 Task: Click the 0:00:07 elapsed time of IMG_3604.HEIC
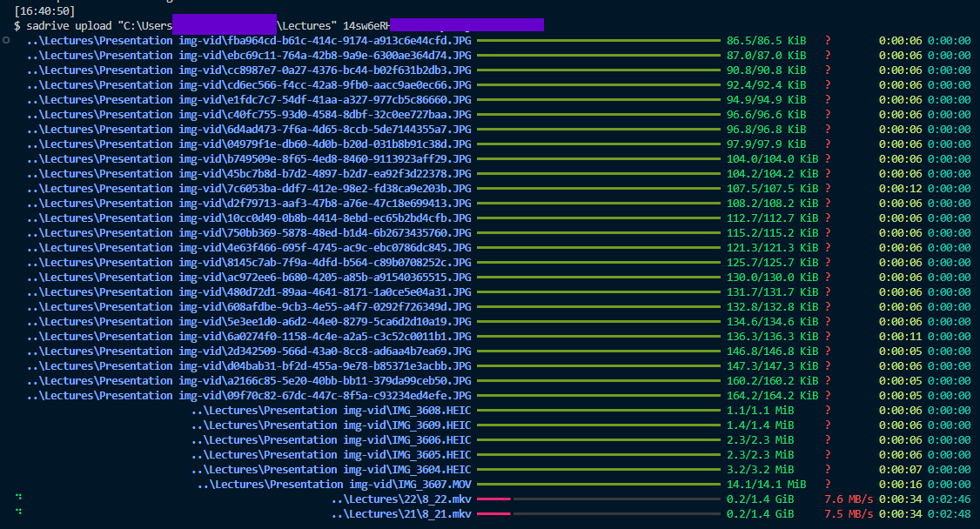point(901,470)
